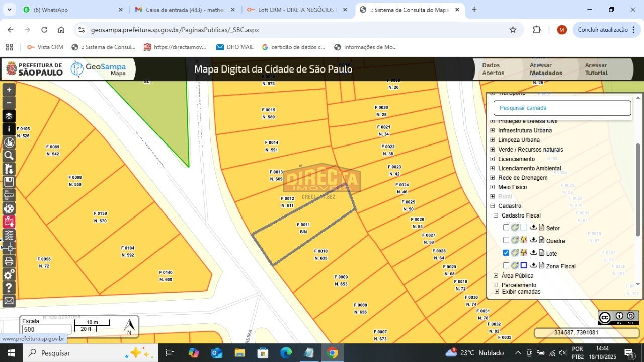This screenshot has height=362, width=644.
Task: Enable the Setor layer checkbox
Action: click(506, 228)
